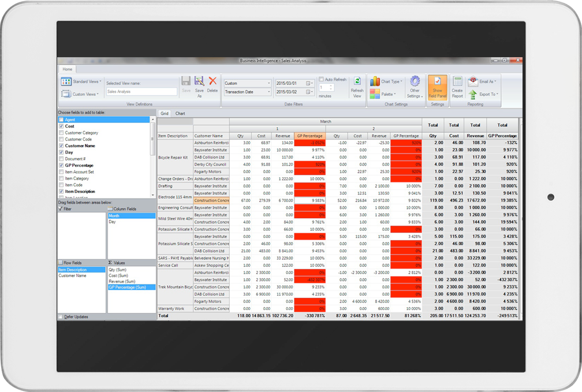582x392 pixels.
Task: Open the Email As option
Action: pyautogui.click(x=483, y=81)
